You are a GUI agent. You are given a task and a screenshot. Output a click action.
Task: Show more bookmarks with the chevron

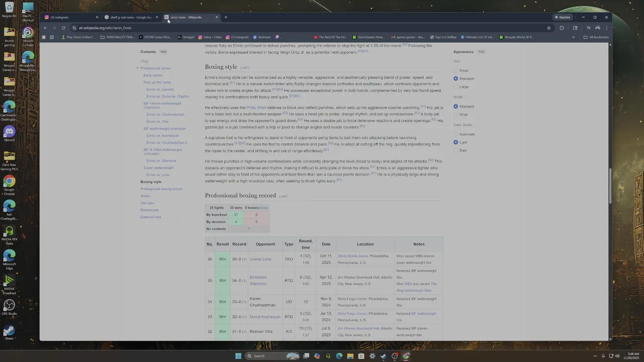pyautogui.click(x=573, y=37)
